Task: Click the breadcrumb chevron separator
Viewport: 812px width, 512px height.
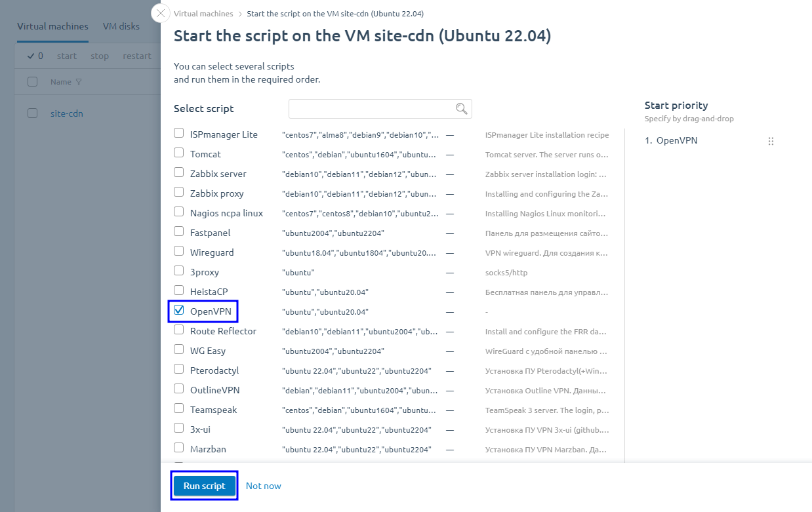Action: point(240,14)
